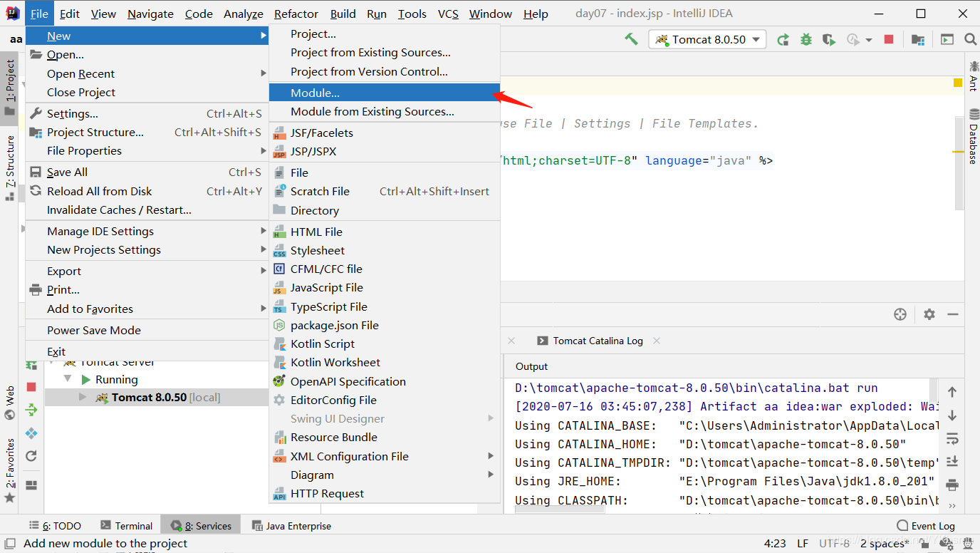
Task: Click the Services panel crosshair locate icon
Action: 900,314
